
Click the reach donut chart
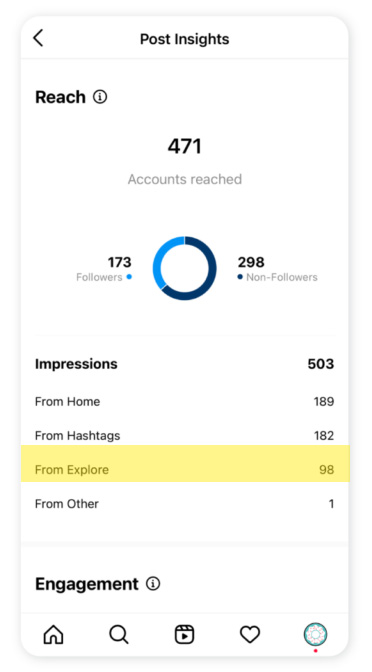click(x=185, y=268)
